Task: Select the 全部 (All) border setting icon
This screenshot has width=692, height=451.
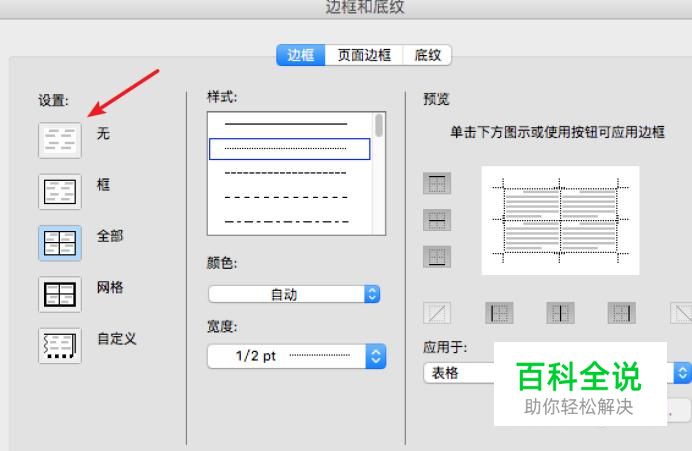Action: pos(60,243)
